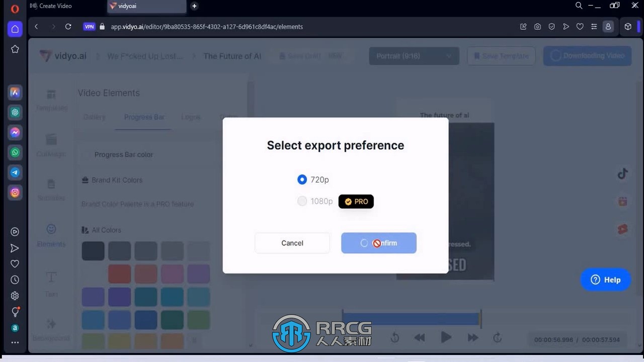Open browser tab search magnifier
The width and height of the screenshot is (644, 362).
pos(579,6)
